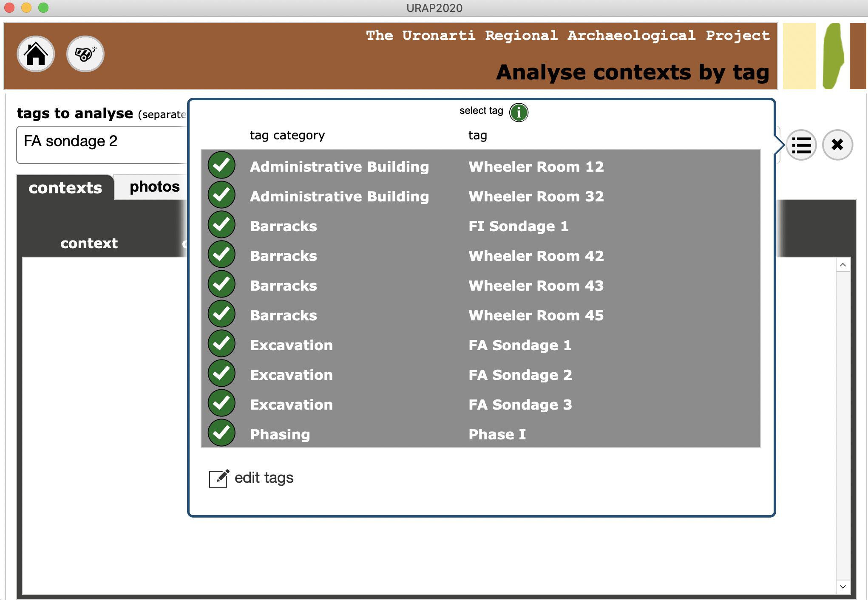This screenshot has width=868, height=600.
Task: Click the green leaf shape logo
Action: tap(833, 56)
